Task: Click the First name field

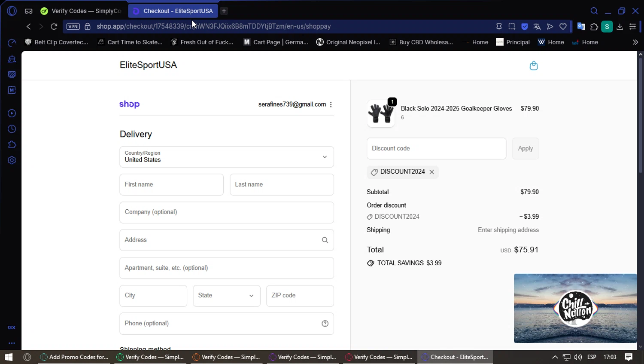Action: point(172,185)
